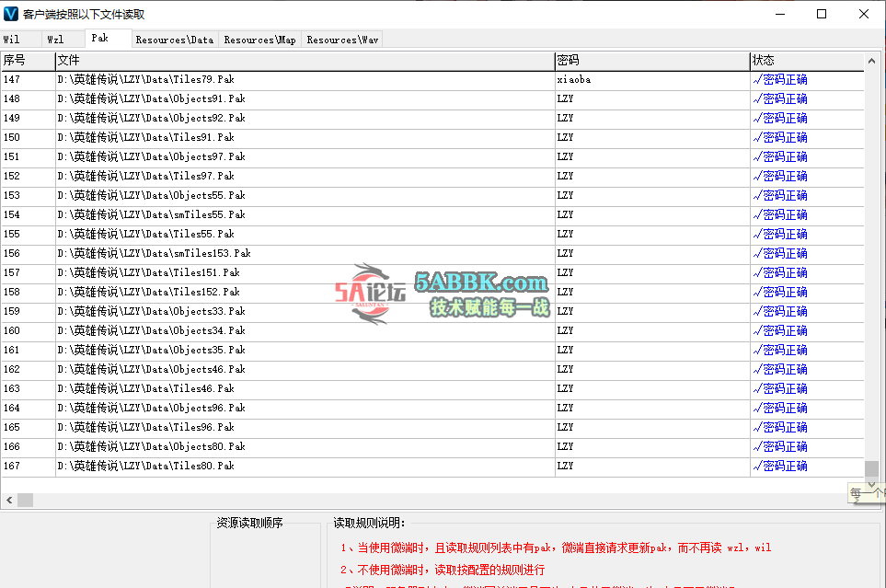Switch to the Wil tab
Image resolution: width=886 pixels, height=588 pixels.
[x=20, y=40]
